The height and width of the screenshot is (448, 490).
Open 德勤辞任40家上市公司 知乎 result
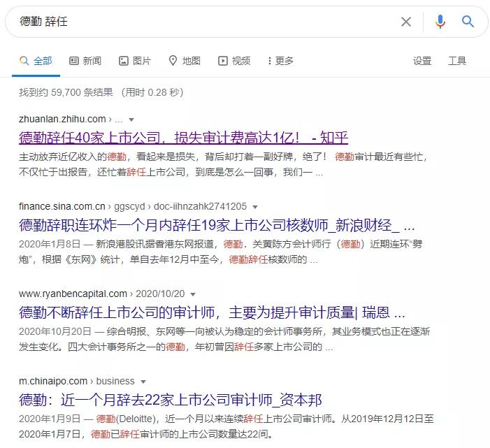tap(183, 138)
